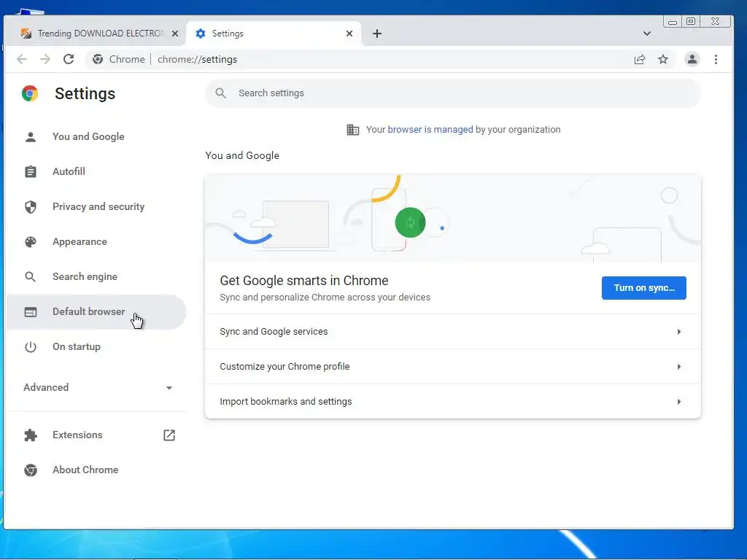This screenshot has height=560, width=747.
Task: Click the Settings page title
Action: pos(85,93)
